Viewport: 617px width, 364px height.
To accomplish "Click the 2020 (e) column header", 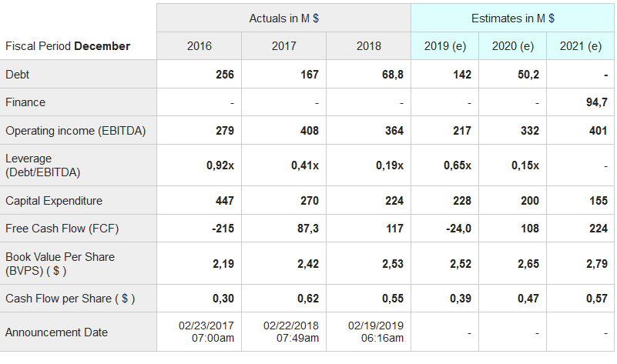I will (x=513, y=46).
